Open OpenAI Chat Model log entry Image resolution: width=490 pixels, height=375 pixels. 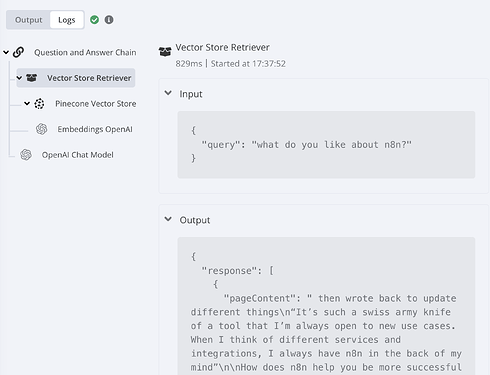tap(78, 155)
